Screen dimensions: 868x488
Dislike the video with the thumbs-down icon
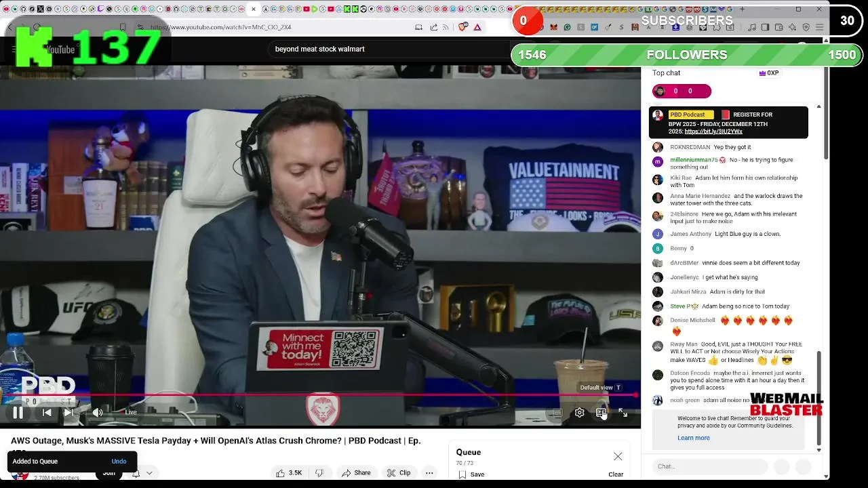click(x=319, y=472)
